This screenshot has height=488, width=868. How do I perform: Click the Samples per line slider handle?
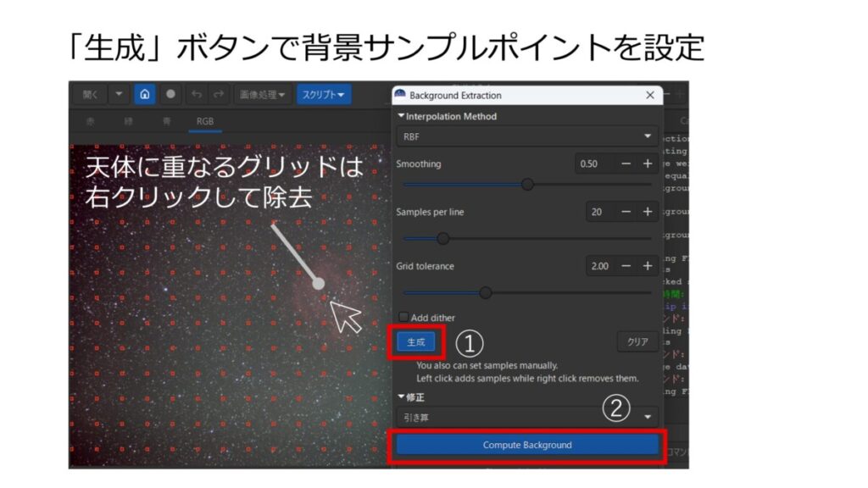(442, 238)
